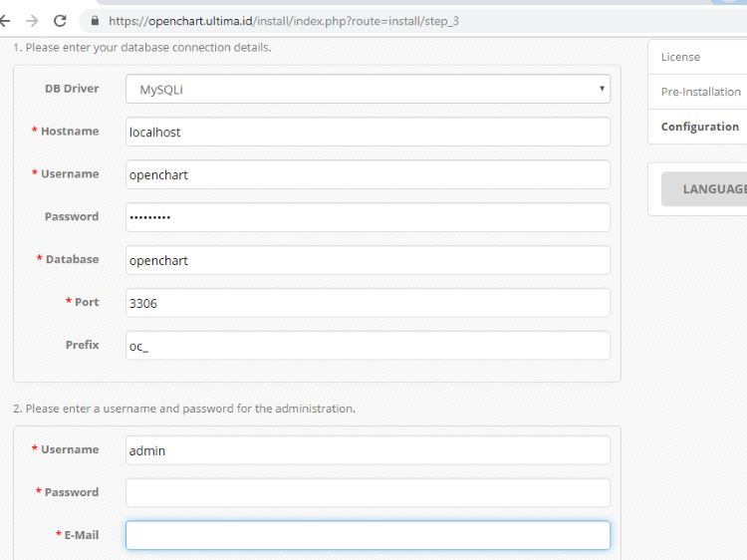The height and width of the screenshot is (560, 747).
Task: Select the Configuration step in sidebar
Action: (697, 127)
